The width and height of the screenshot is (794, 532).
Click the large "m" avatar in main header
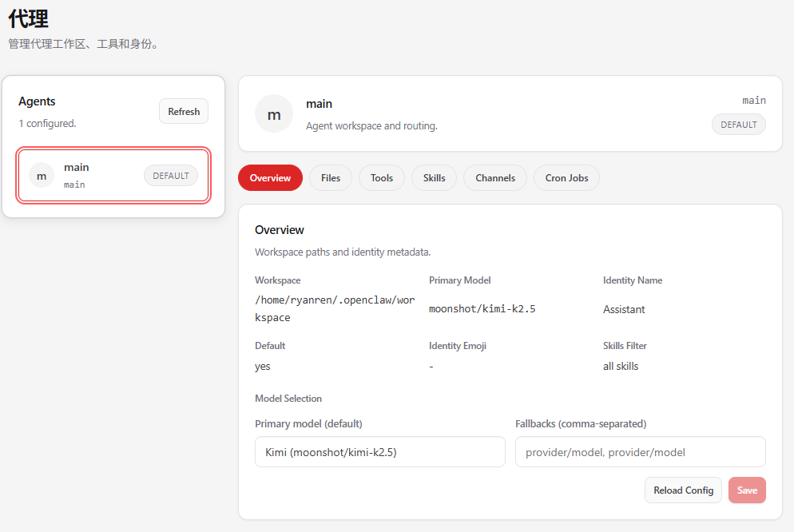274,114
